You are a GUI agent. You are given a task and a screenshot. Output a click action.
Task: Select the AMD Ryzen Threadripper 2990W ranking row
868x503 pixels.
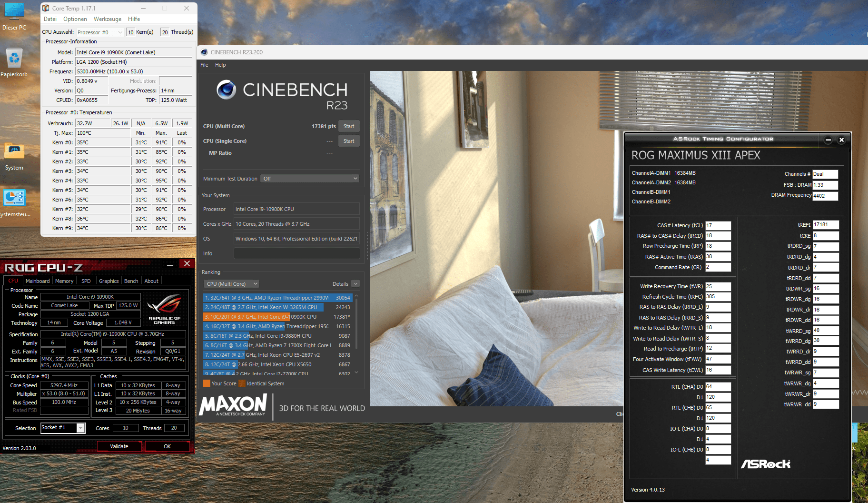pos(277,298)
